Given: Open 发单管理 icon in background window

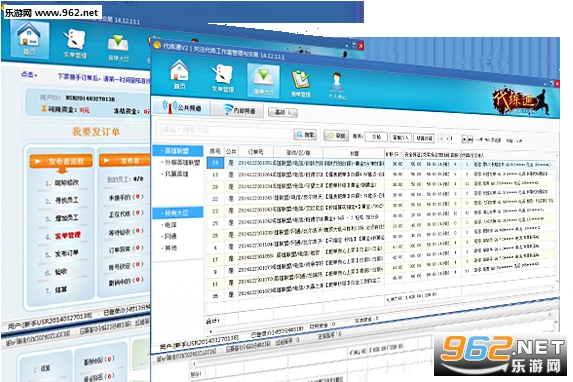Looking at the screenshot, I should [75, 44].
